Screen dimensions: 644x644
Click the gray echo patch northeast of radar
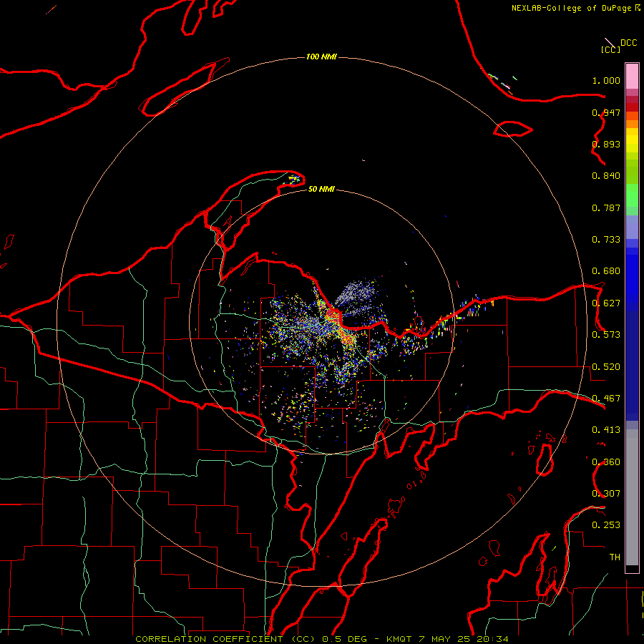pyautogui.click(x=356, y=295)
